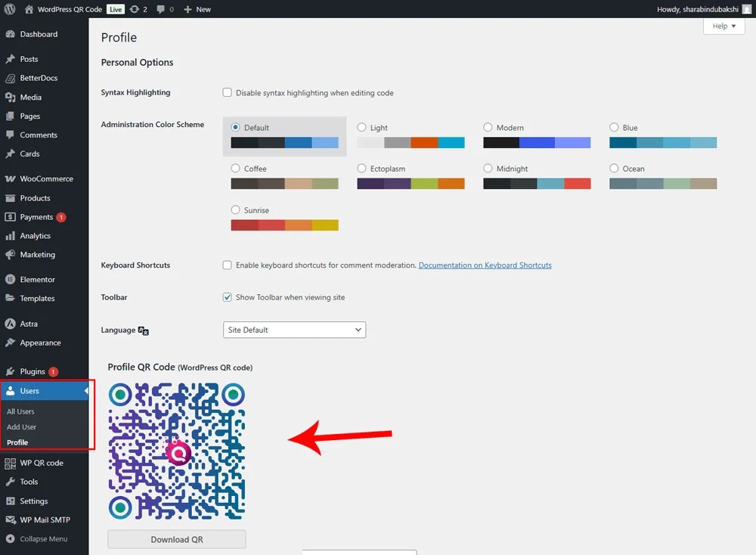The image size is (756, 555).
Task: Click the Midnight color palette swatch strip
Action: [537, 184]
